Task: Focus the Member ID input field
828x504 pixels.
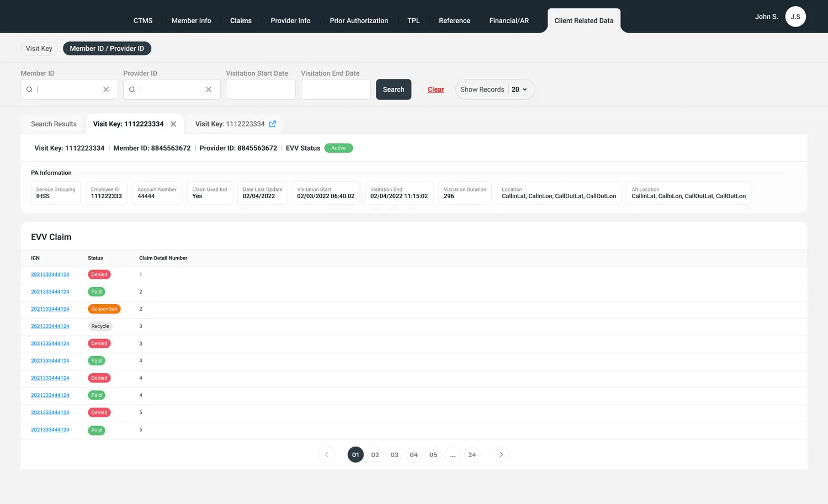Action: pos(69,89)
